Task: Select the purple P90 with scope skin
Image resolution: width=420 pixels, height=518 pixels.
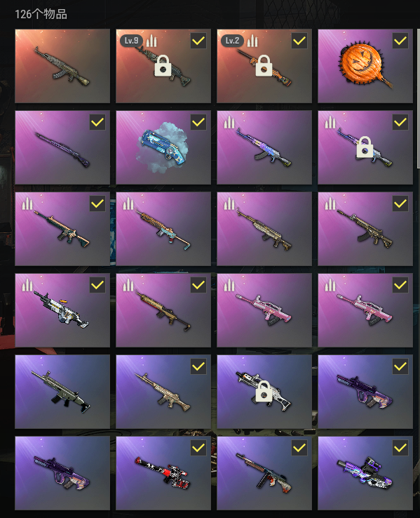Action: 365,473
